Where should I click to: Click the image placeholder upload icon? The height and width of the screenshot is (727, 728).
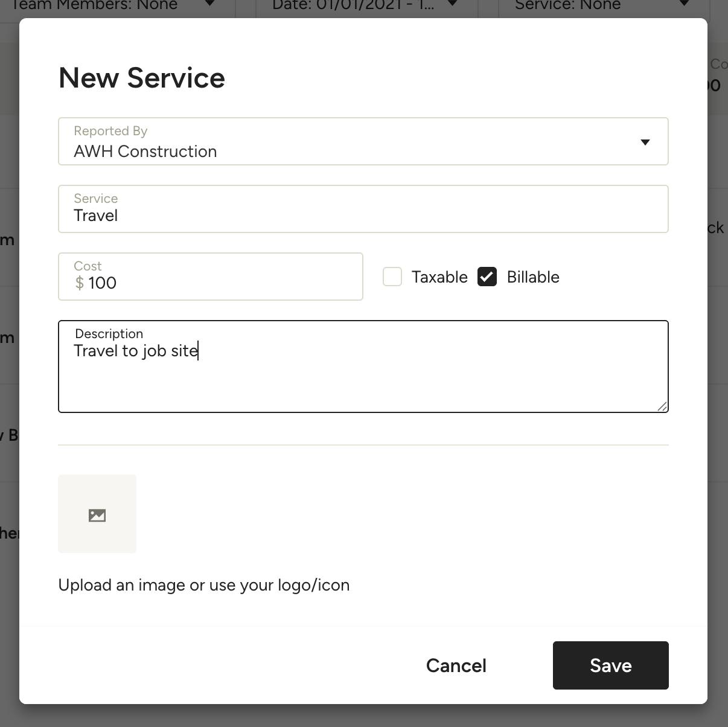pyautogui.click(x=97, y=516)
